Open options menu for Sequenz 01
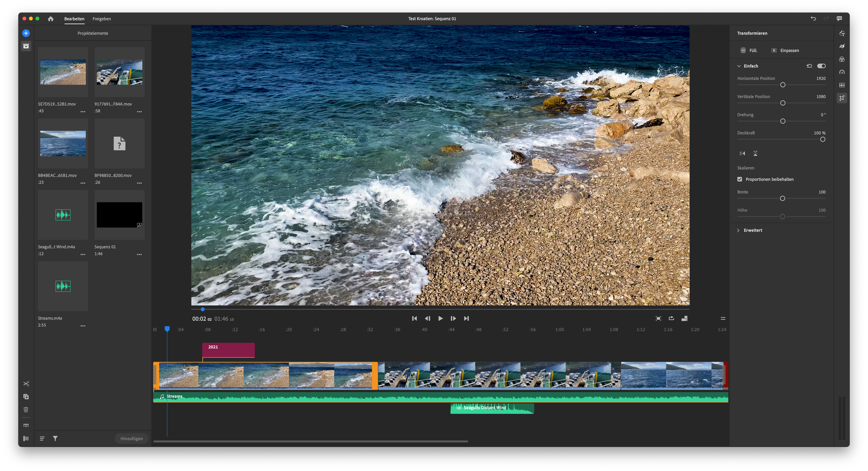The image size is (868, 471). (x=139, y=254)
